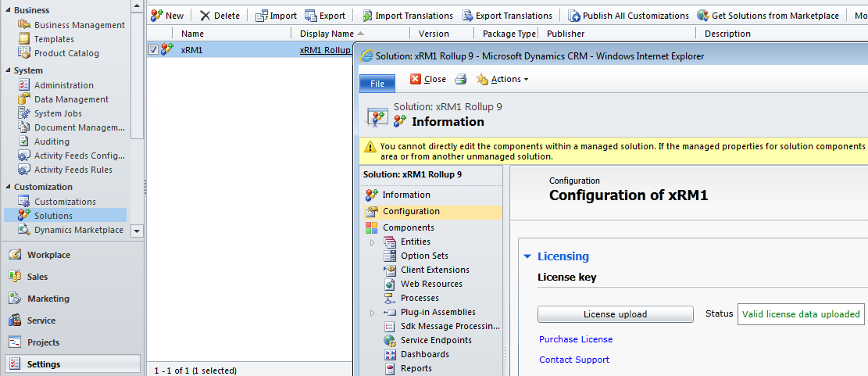This screenshot has width=868, height=376.
Task: Click the Import Translations icon
Action: [x=367, y=16]
